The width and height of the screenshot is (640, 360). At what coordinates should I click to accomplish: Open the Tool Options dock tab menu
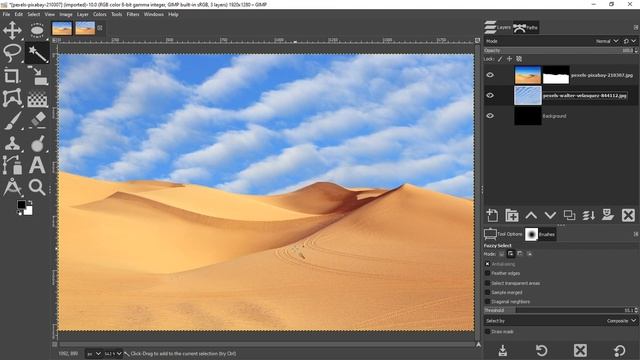pyautogui.click(x=636, y=234)
